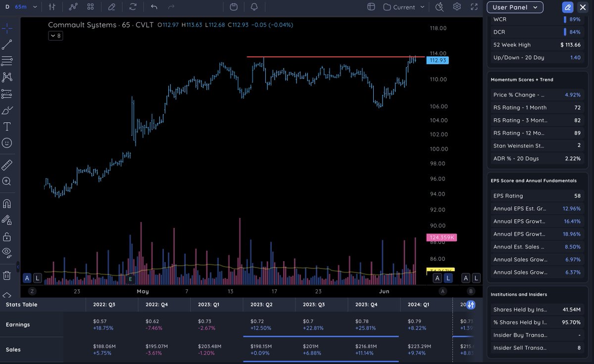Click the B marker on time axis
Viewport: 594px width, 364px height.
(471, 291)
